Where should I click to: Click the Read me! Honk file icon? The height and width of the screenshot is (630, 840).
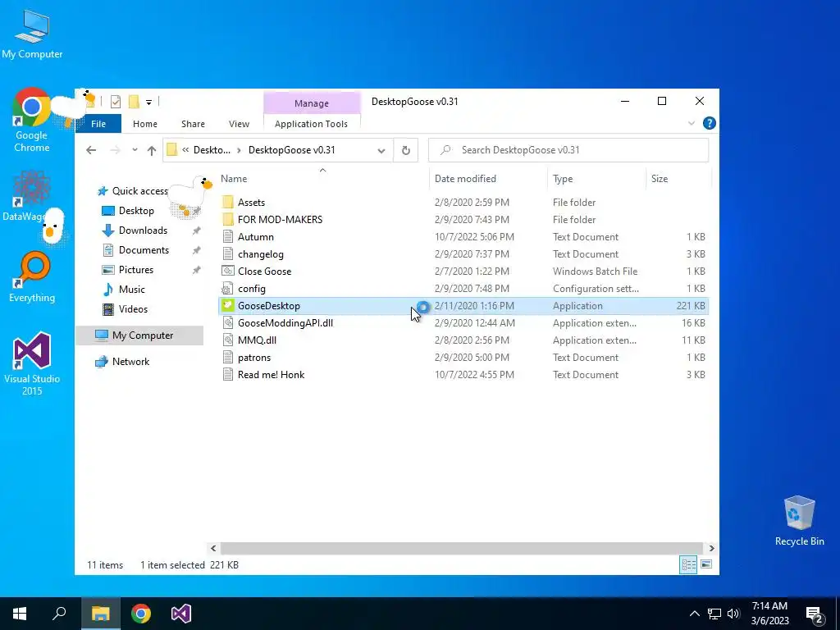pos(228,374)
